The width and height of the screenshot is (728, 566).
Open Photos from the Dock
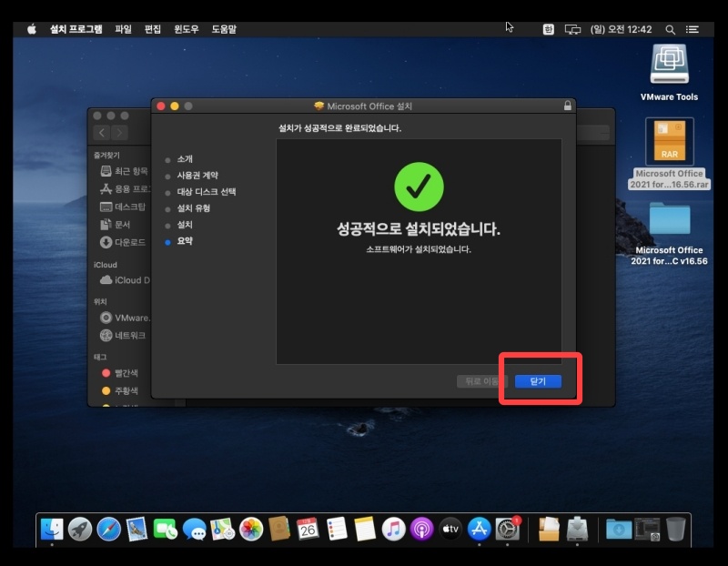251,529
